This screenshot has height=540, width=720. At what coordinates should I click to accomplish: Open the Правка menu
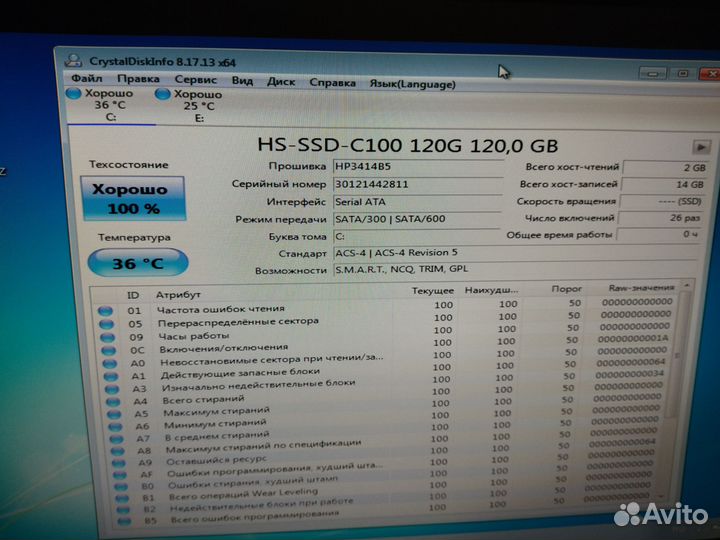click(138, 79)
